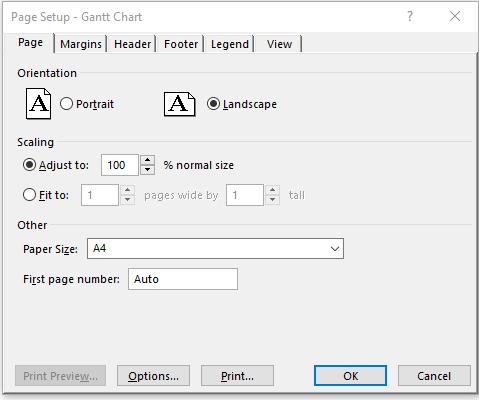Confirm settings with OK button
The height and width of the screenshot is (400, 479).
pyautogui.click(x=350, y=376)
